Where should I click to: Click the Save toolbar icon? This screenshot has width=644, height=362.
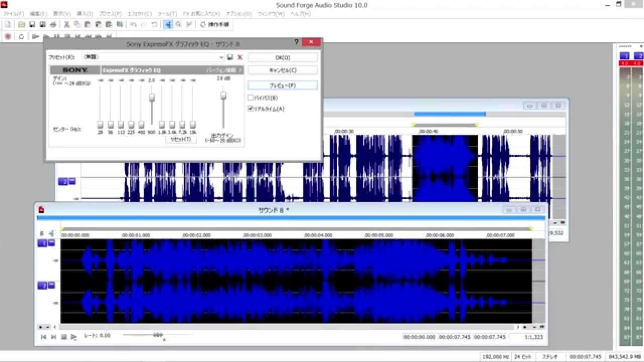coord(32,24)
